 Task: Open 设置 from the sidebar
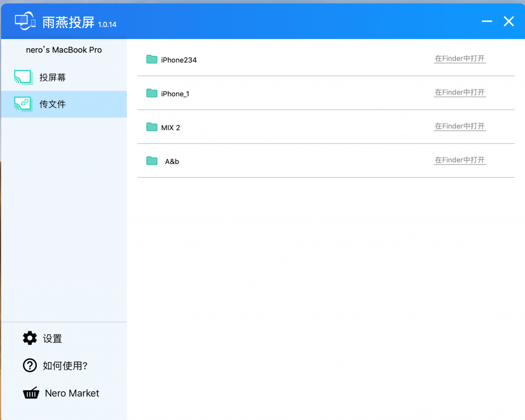coord(52,339)
